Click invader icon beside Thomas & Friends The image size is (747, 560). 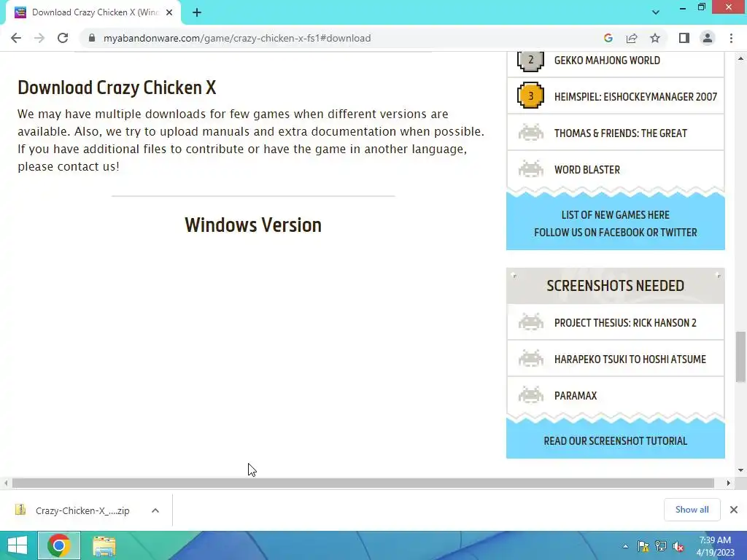tap(531, 133)
